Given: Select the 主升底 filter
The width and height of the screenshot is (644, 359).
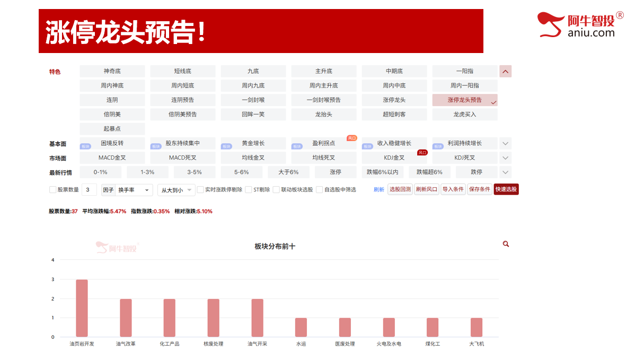Looking at the screenshot, I should point(324,71).
